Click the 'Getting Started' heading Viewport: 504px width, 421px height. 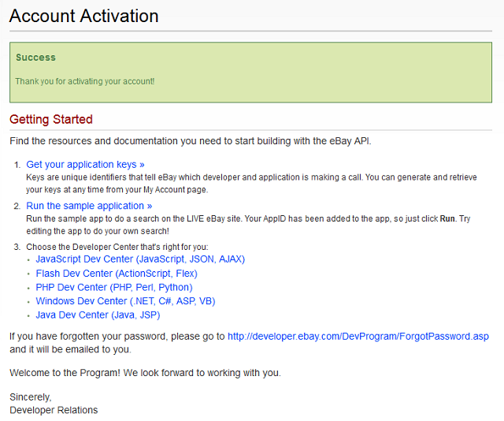tap(51, 119)
